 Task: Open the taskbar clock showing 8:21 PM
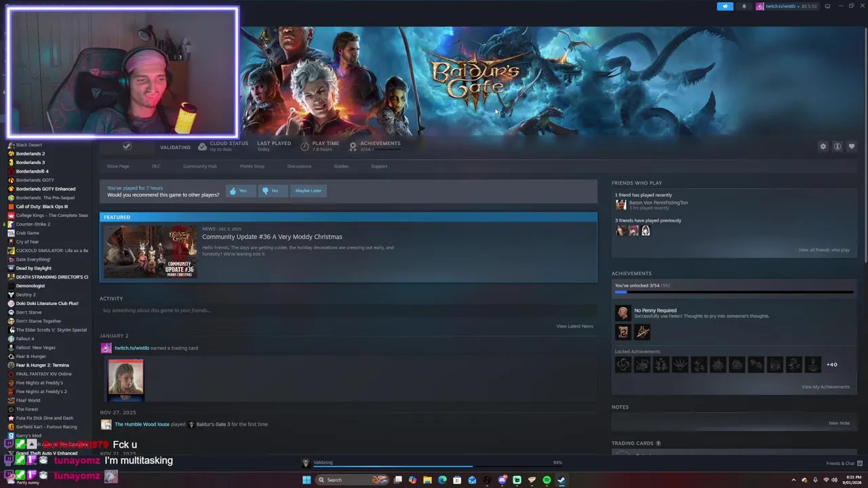[x=851, y=480]
